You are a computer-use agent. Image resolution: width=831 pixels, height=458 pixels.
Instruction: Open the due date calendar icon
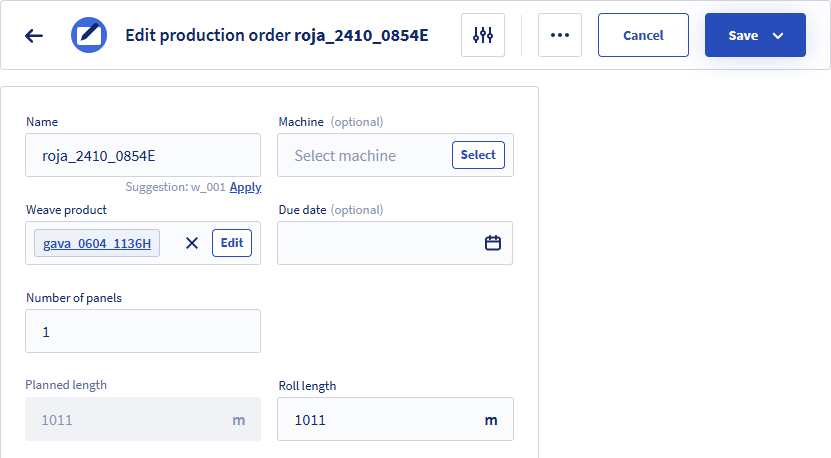(x=493, y=243)
